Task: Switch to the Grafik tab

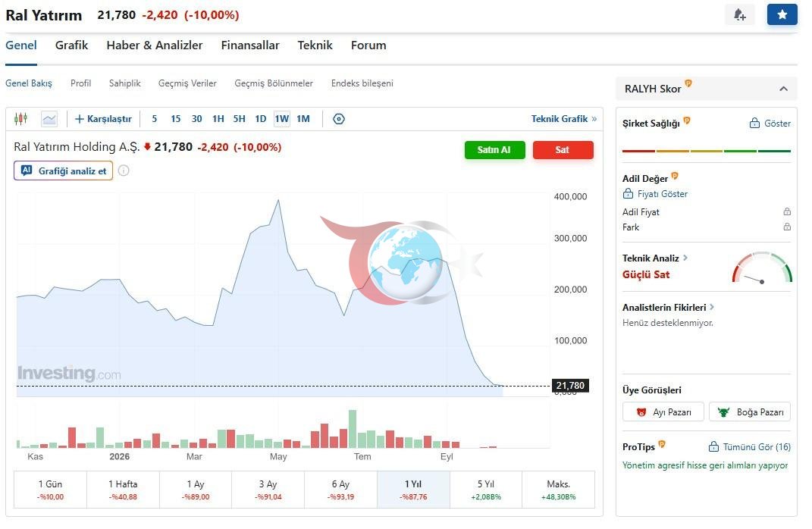Action: 71,45
